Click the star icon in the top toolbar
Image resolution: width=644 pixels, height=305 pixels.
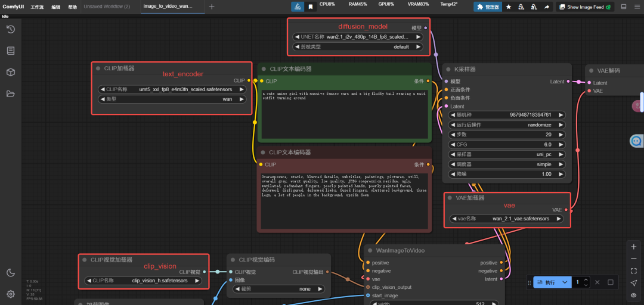509,7
